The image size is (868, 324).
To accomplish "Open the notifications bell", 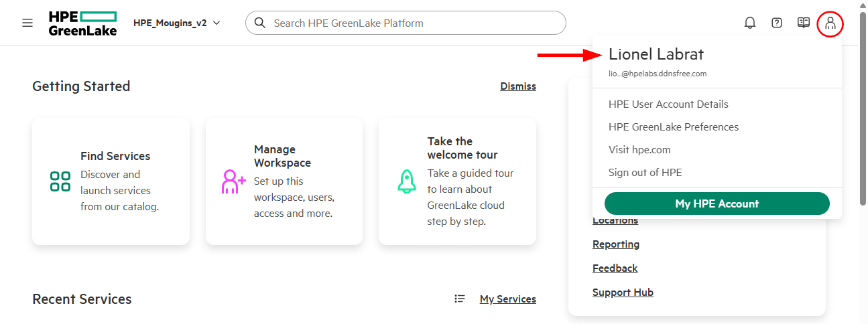I will pyautogui.click(x=750, y=23).
